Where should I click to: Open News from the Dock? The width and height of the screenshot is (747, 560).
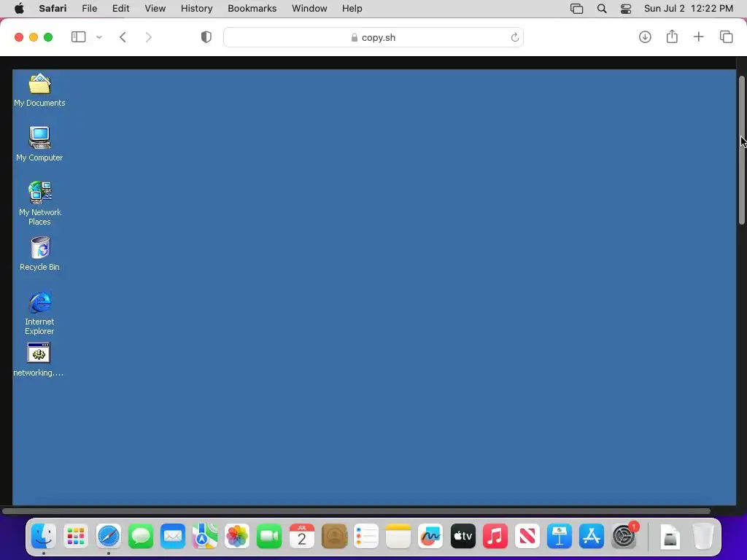tap(527, 537)
